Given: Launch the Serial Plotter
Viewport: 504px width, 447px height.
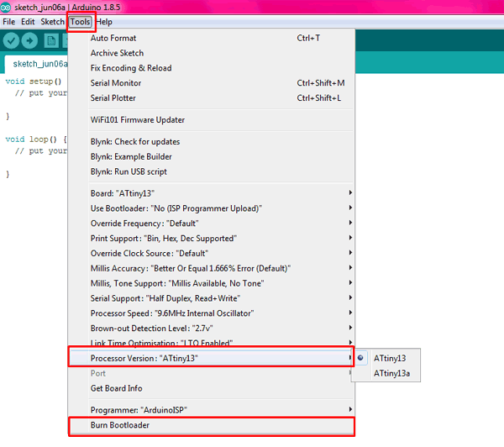Looking at the screenshot, I should click(212, 97).
